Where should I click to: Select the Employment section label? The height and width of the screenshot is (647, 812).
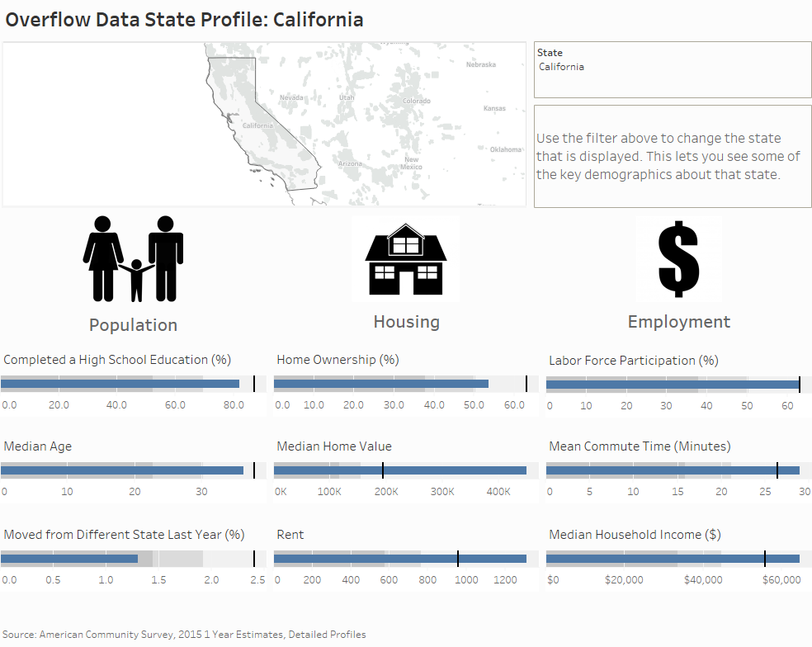678,321
